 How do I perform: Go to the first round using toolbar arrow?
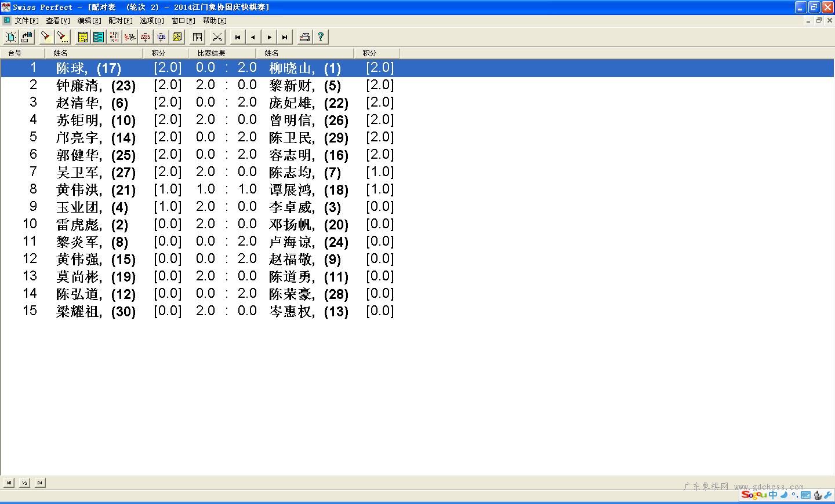238,37
